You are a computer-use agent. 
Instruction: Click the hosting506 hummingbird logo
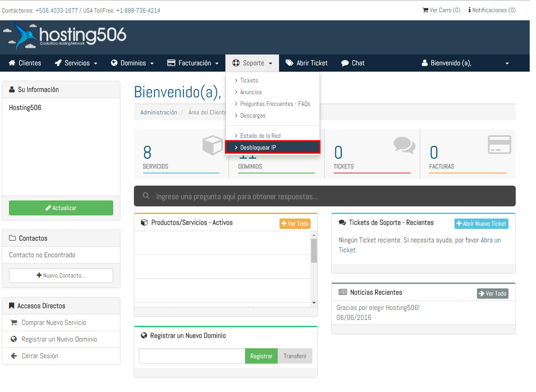tap(64, 36)
